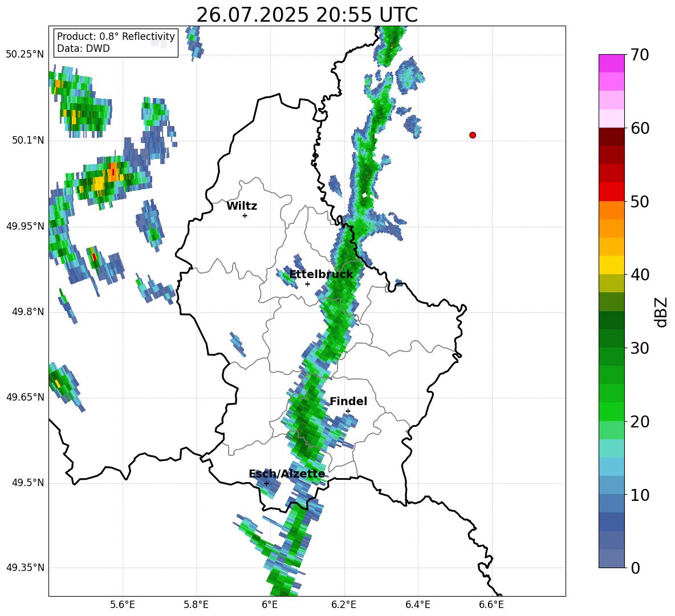Click the 60 value on the colorbar
The image size is (675, 616).
pos(639,128)
